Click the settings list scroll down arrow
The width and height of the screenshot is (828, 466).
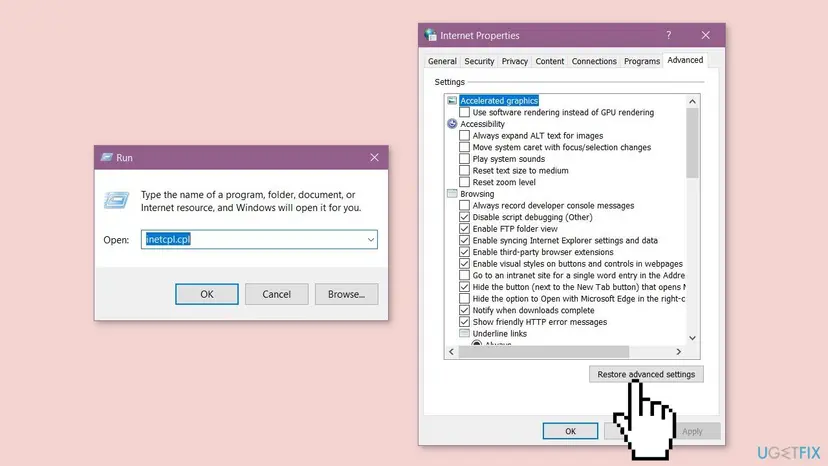coord(692,338)
